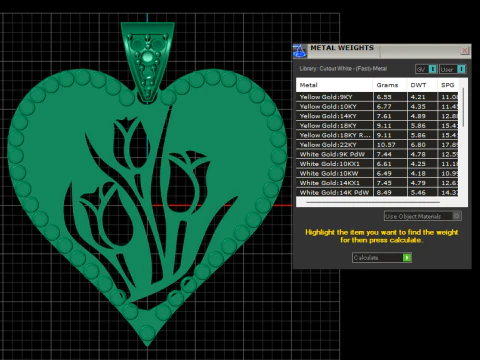
Task: Click the 4.35 DWT cell
Action: click(422, 107)
